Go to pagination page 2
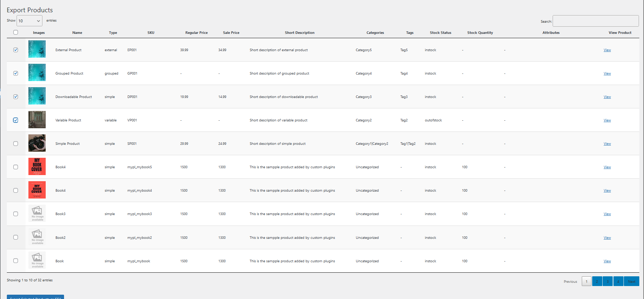This screenshot has height=299, width=644. pyautogui.click(x=597, y=281)
